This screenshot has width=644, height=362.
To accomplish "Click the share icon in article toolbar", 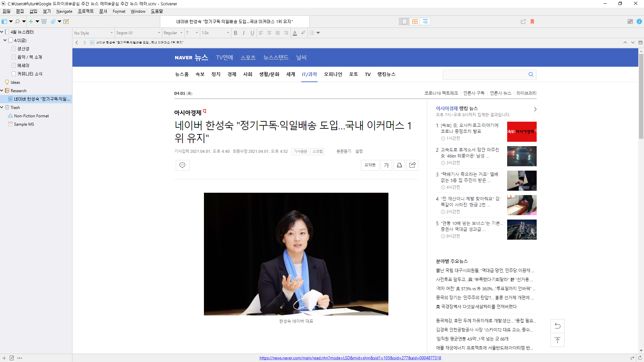I will pos(413,165).
